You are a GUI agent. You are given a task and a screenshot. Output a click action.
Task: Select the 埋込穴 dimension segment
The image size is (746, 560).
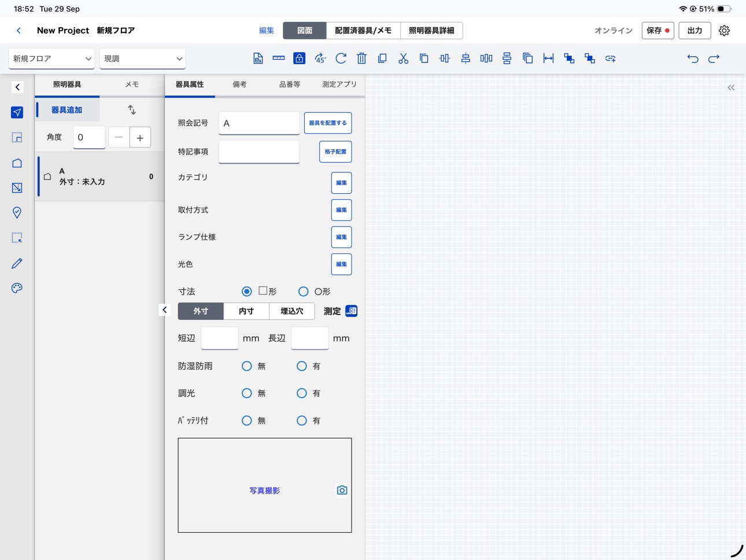(292, 311)
